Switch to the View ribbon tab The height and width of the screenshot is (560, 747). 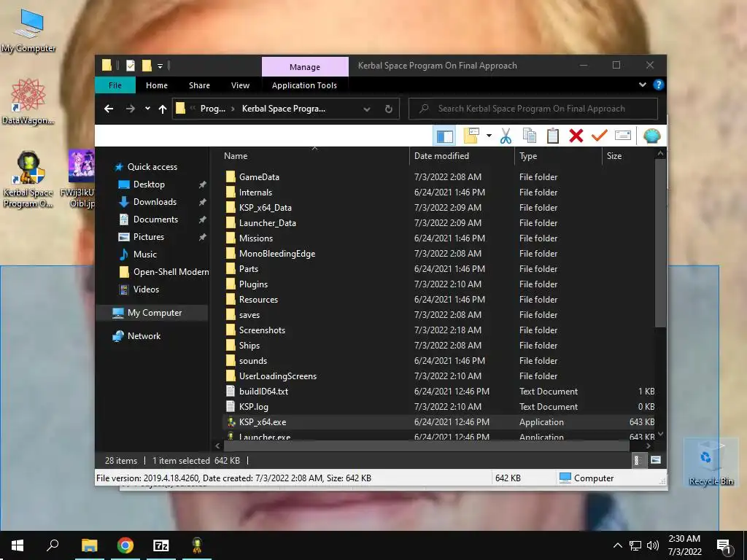240,85
